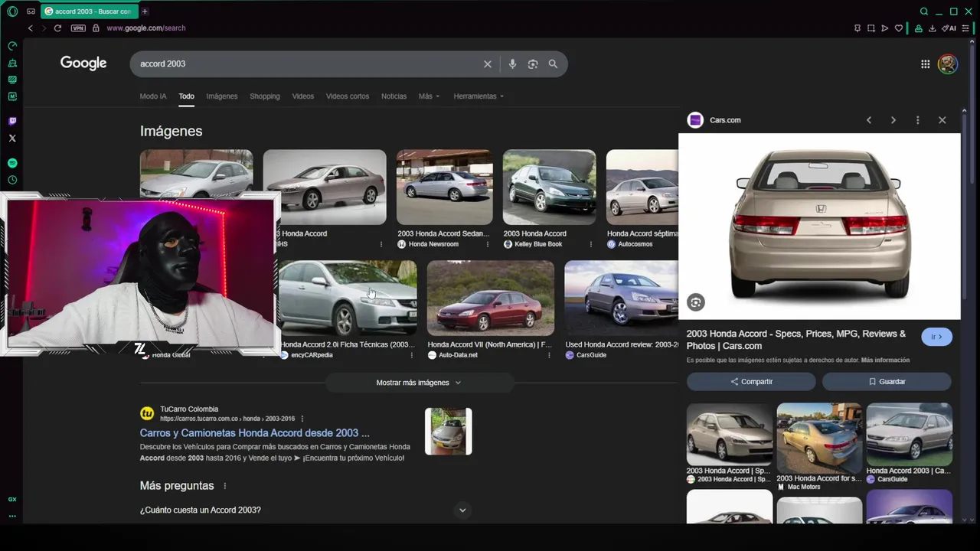Open GX Cleaner broom sidebar icon
This screenshot has width=980, height=551.
(12, 63)
